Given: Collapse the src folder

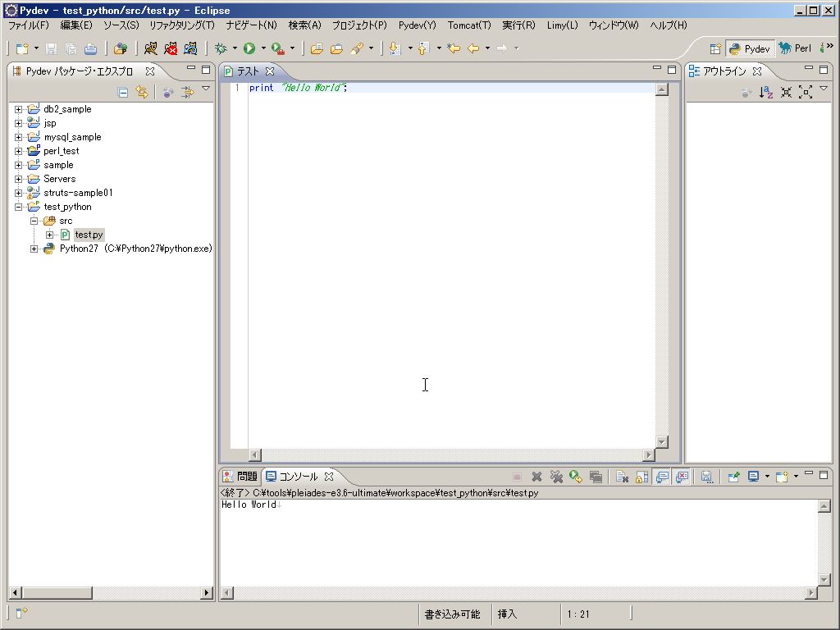Looking at the screenshot, I should click(34, 221).
